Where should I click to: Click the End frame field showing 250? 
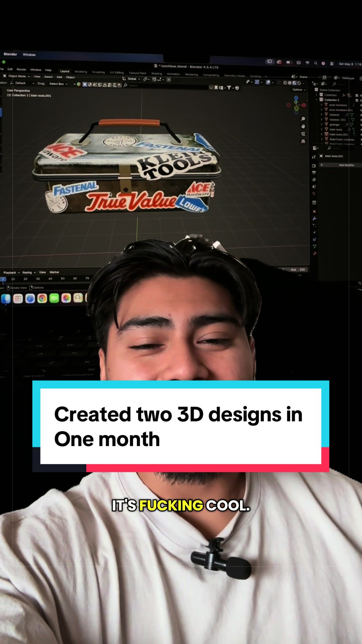pyautogui.click(x=298, y=270)
